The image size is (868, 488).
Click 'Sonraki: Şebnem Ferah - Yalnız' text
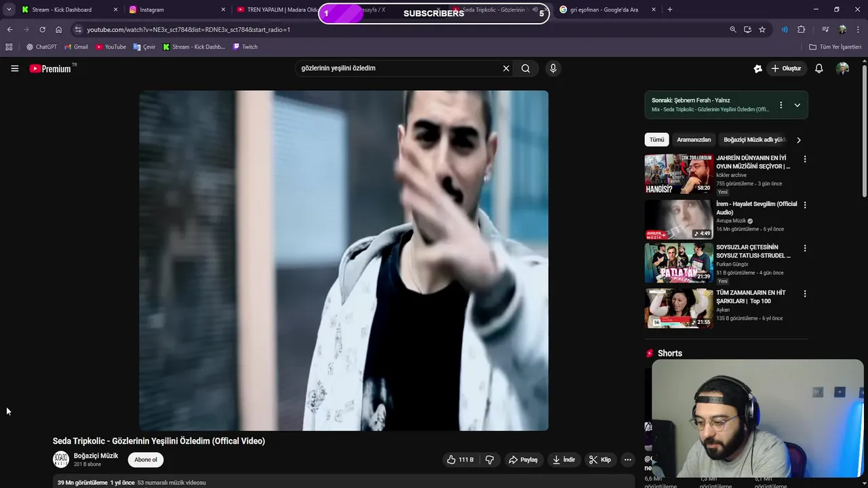coord(690,100)
